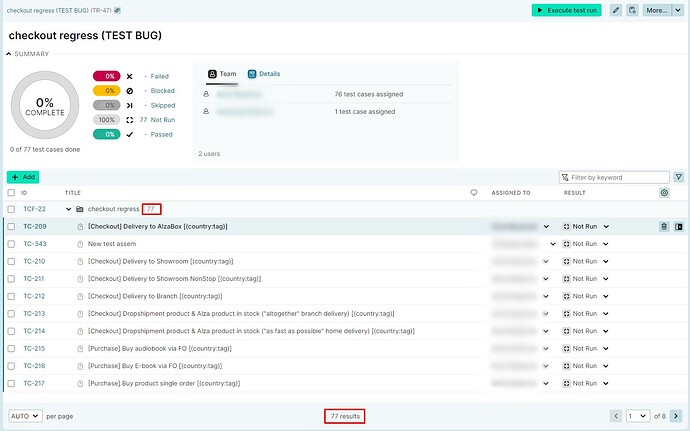690x431 pixels.
Task: Click the test case icon for TC-216
Action: click(80, 366)
